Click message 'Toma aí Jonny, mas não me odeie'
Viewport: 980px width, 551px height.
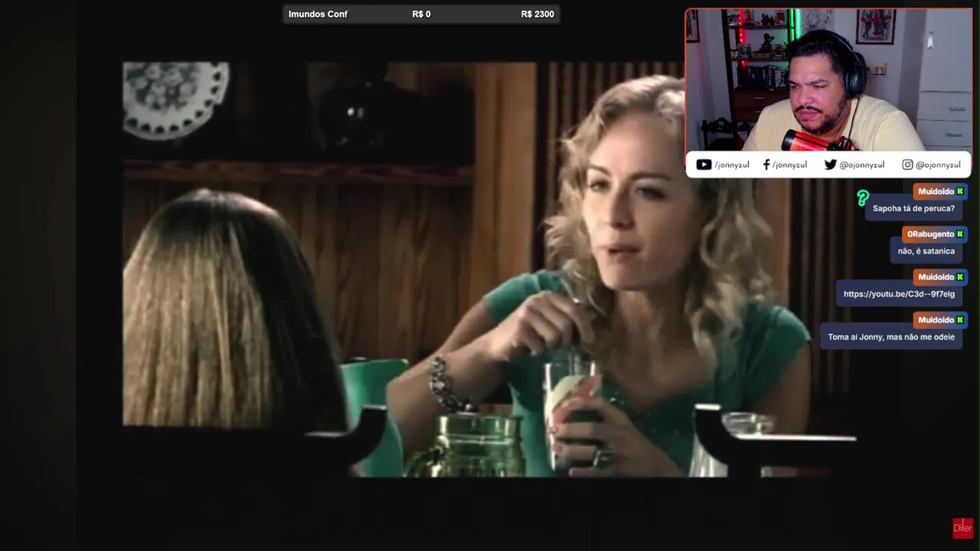891,337
